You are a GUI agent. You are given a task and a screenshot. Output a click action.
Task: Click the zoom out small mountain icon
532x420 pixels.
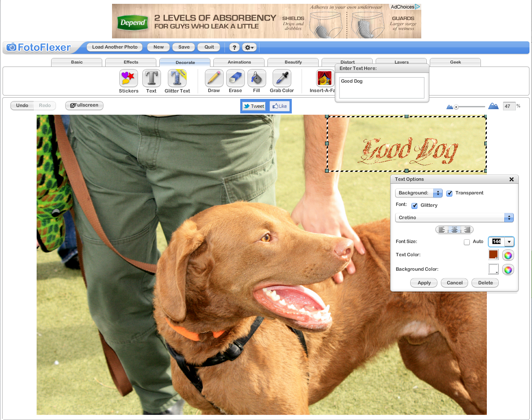point(449,107)
